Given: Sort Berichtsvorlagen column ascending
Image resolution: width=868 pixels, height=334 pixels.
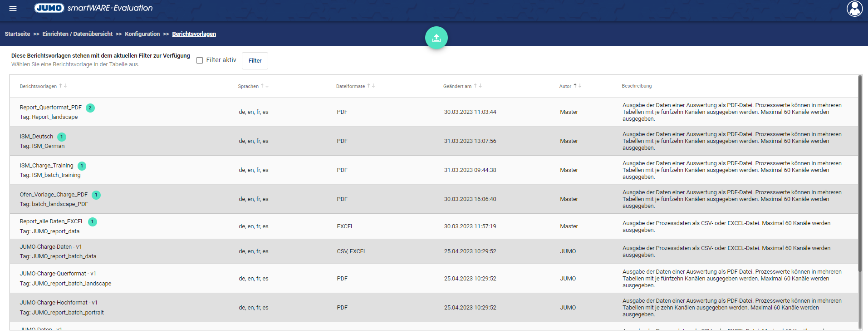Looking at the screenshot, I should 60,86.
